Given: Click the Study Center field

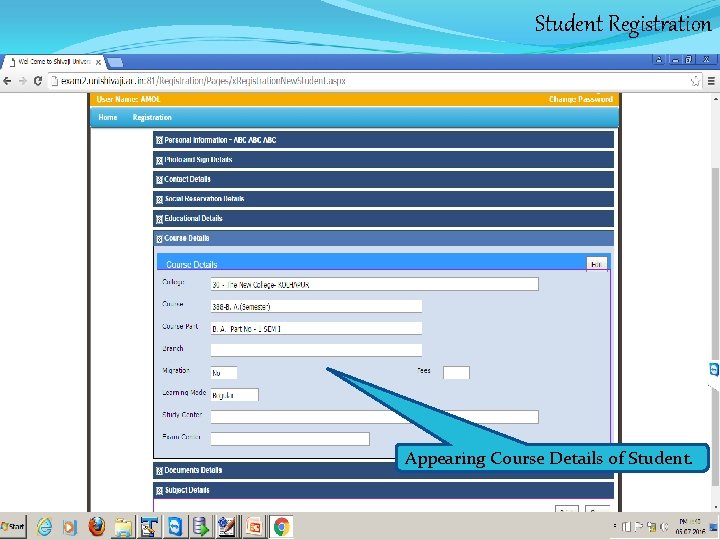Looking at the screenshot, I should [x=374, y=417].
